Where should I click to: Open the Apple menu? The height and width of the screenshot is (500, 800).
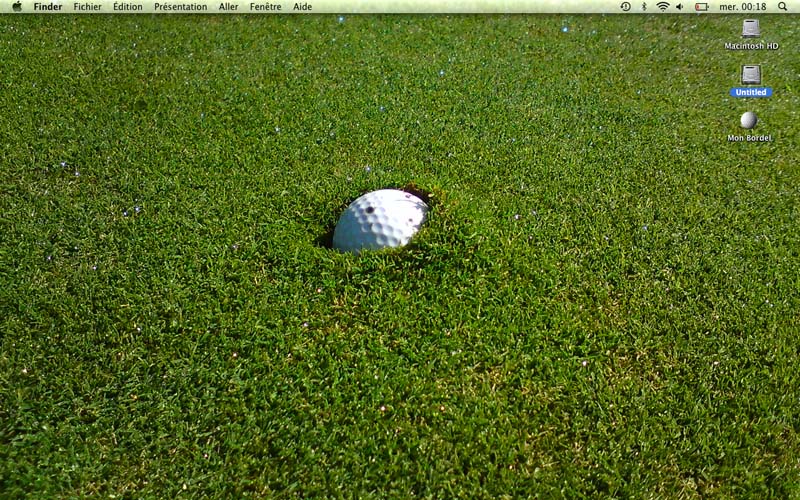pyautogui.click(x=17, y=7)
